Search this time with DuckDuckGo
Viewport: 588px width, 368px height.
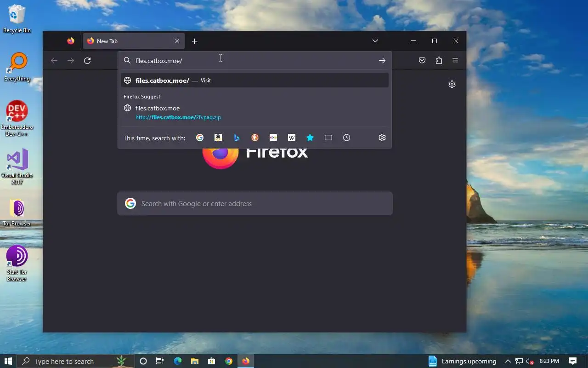(x=255, y=138)
